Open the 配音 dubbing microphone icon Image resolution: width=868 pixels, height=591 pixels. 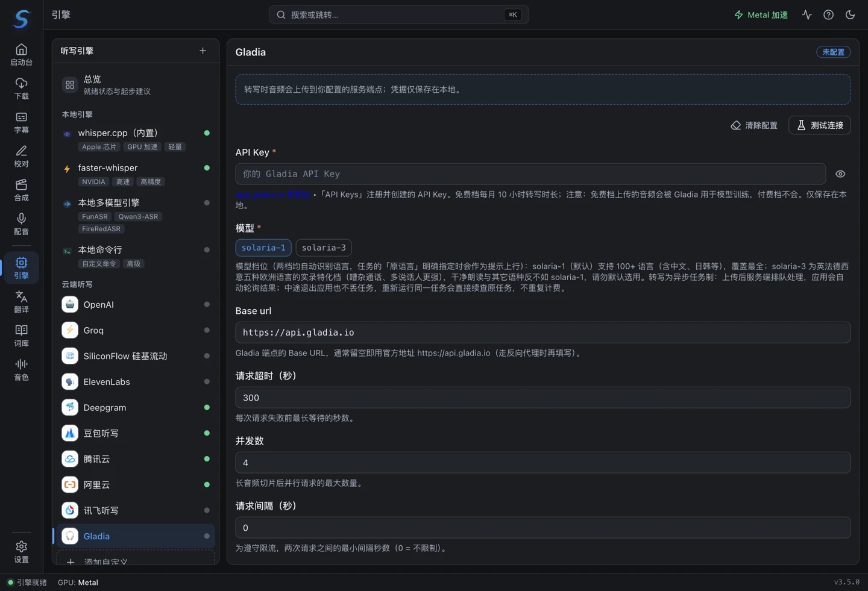click(x=21, y=224)
